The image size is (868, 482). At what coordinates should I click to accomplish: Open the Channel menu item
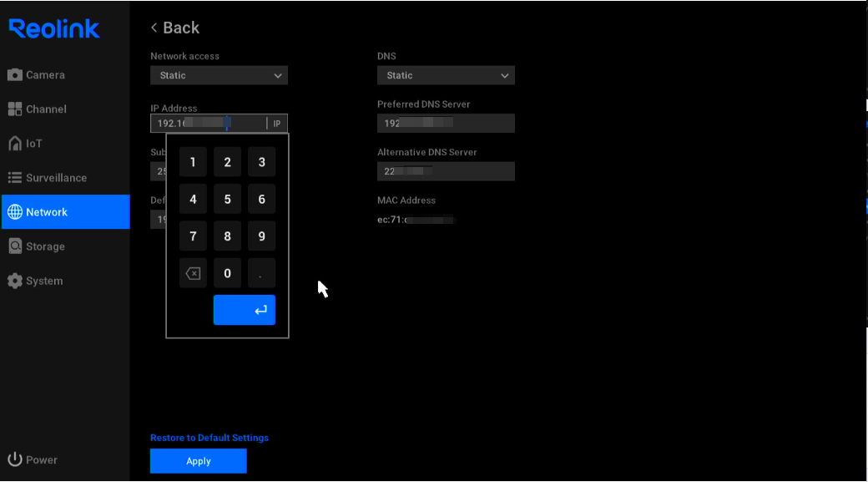click(65, 109)
